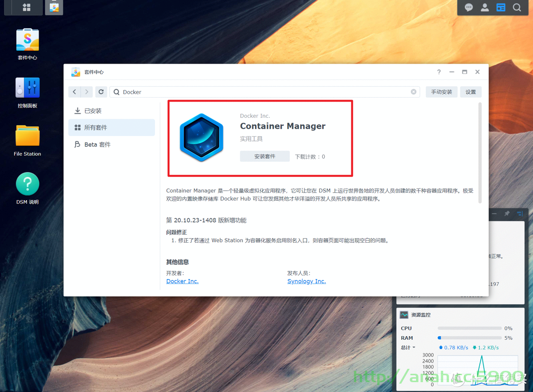Screen dimensions: 533x392
Task: Click the 资源监控 widget title
Action: (x=421, y=315)
